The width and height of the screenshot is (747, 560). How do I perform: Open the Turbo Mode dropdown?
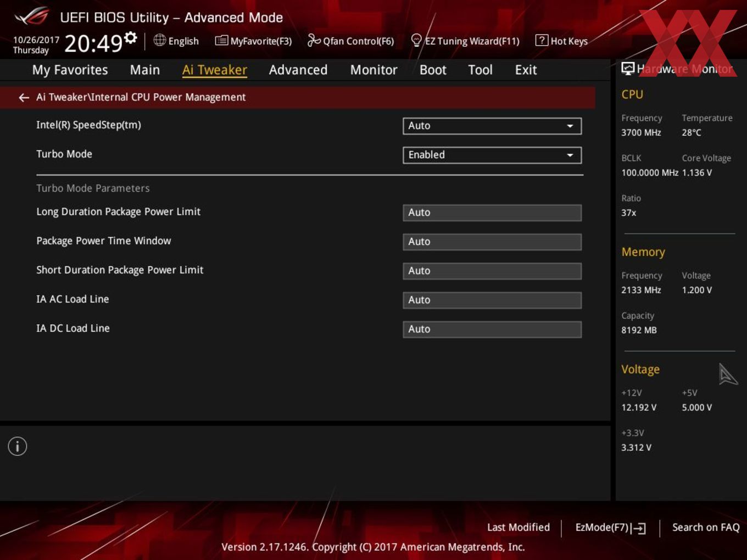point(492,155)
